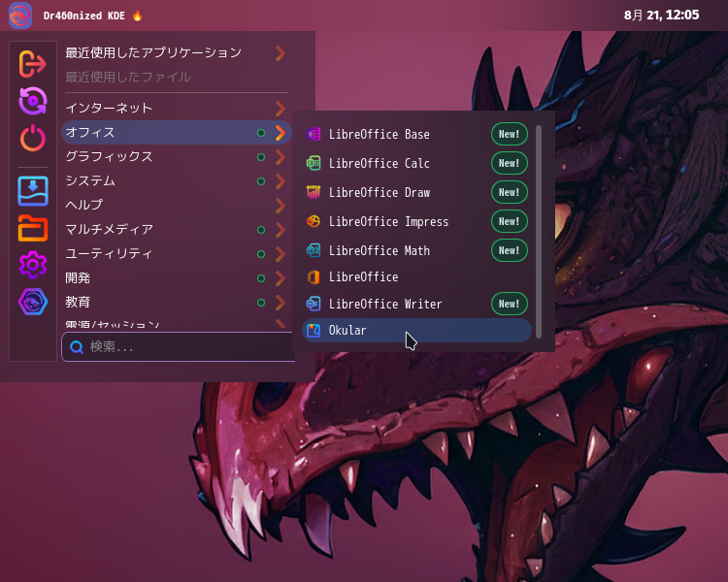Click the green dot beside ユーティリティ
The image size is (728, 582).
click(x=261, y=254)
